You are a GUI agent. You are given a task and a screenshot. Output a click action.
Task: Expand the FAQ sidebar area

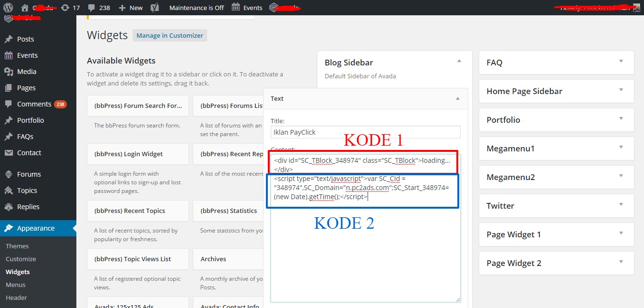(x=621, y=61)
